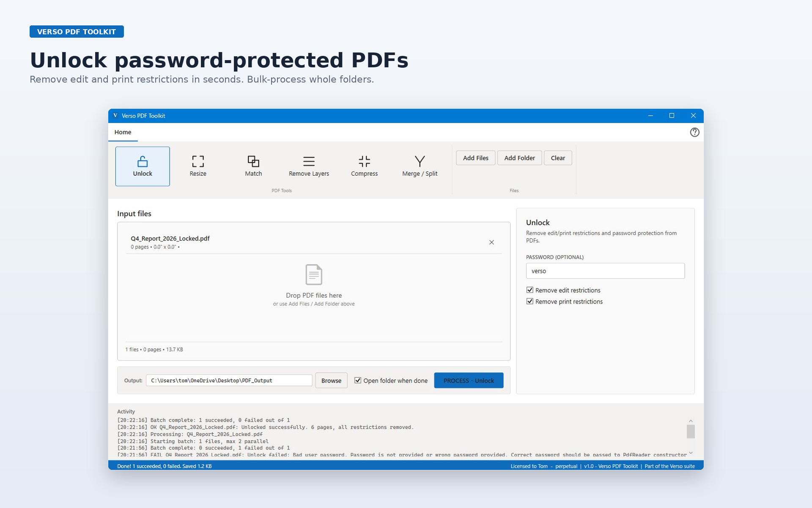Click the Add Folder button
This screenshot has height=508, width=812.
tap(519, 158)
